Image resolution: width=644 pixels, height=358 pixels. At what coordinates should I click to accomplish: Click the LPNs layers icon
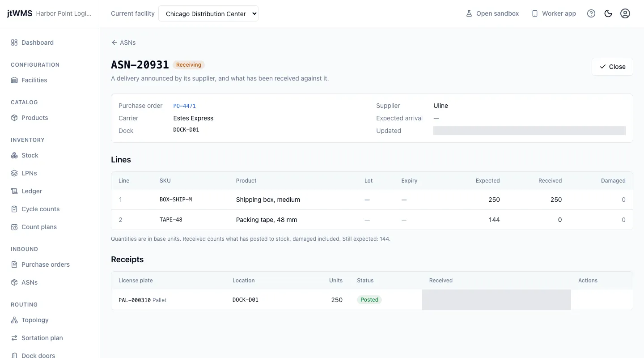click(14, 173)
